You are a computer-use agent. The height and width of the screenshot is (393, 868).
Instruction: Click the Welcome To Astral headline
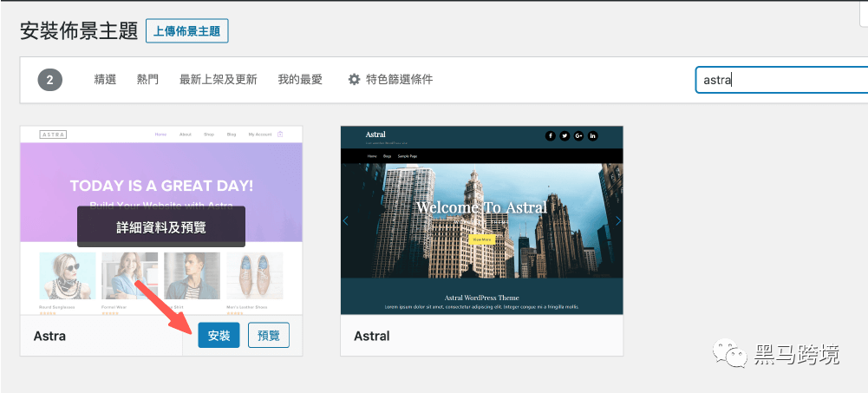[481, 207]
